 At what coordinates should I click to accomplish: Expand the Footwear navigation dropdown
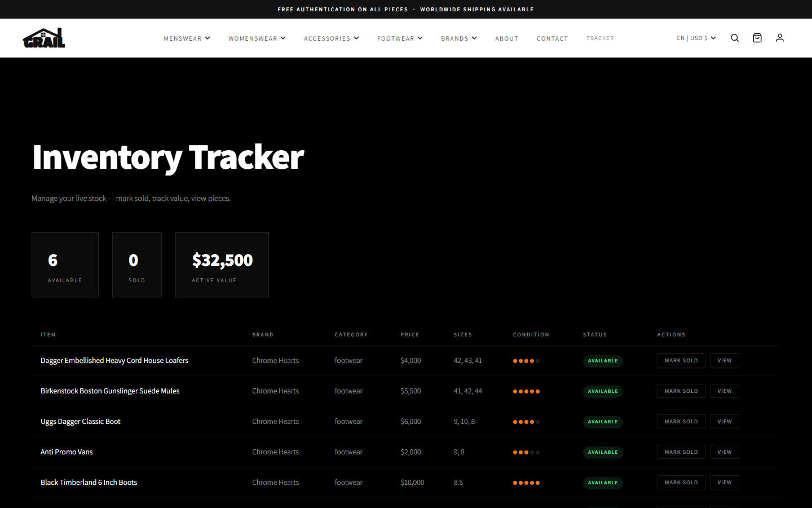400,38
